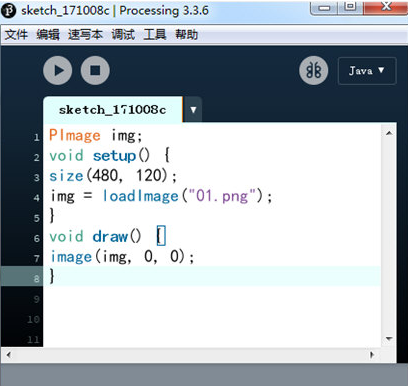Click the vertical scrollbar up arrow

coord(389,133)
